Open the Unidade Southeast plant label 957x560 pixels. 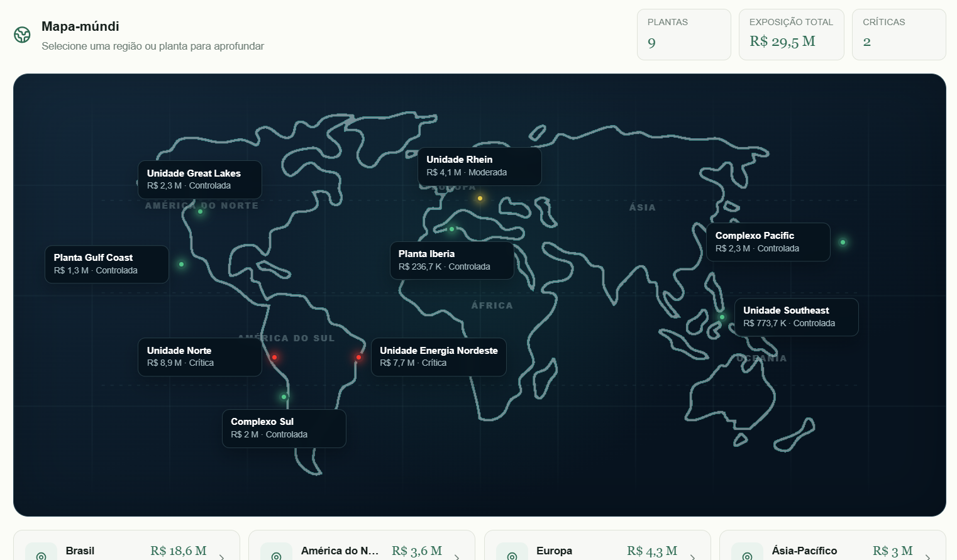797,317
